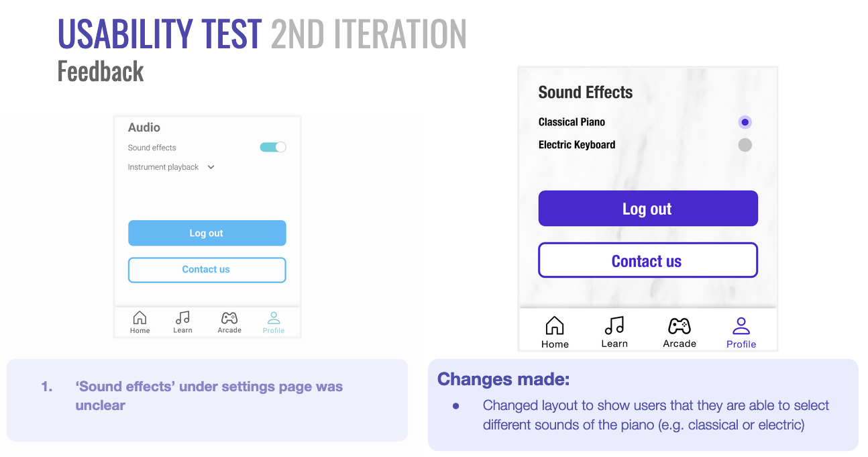Click the Sound Effects heading in right mockup

click(x=586, y=93)
